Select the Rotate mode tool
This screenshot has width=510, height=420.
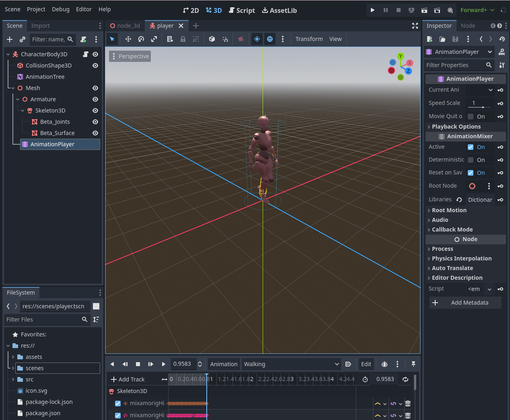tap(141, 39)
